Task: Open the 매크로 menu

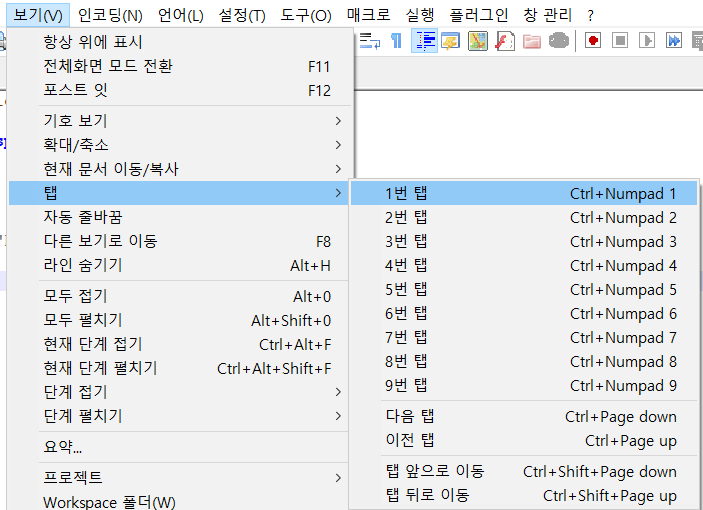Action: click(x=369, y=15)
